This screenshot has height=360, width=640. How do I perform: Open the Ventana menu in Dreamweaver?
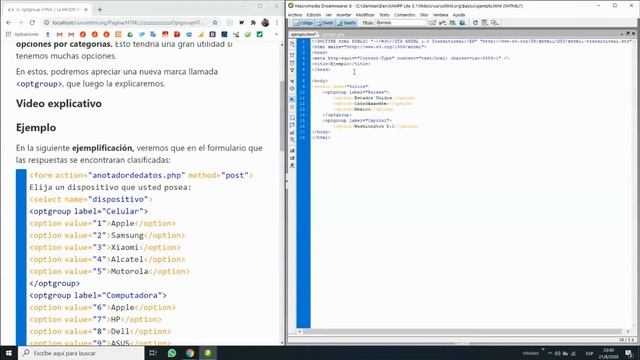click(x=440, y=15)
